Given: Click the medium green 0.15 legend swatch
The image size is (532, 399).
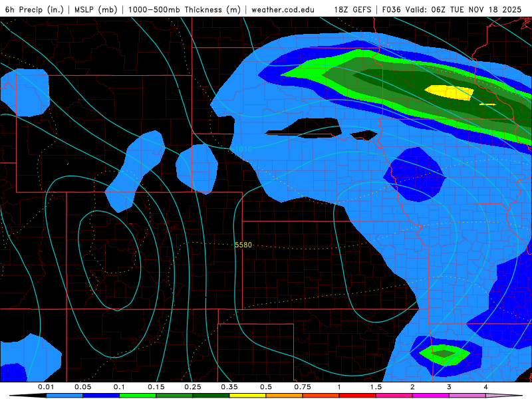Looking at the screenshot, I should pyautogui.click(x=174, y=396).
